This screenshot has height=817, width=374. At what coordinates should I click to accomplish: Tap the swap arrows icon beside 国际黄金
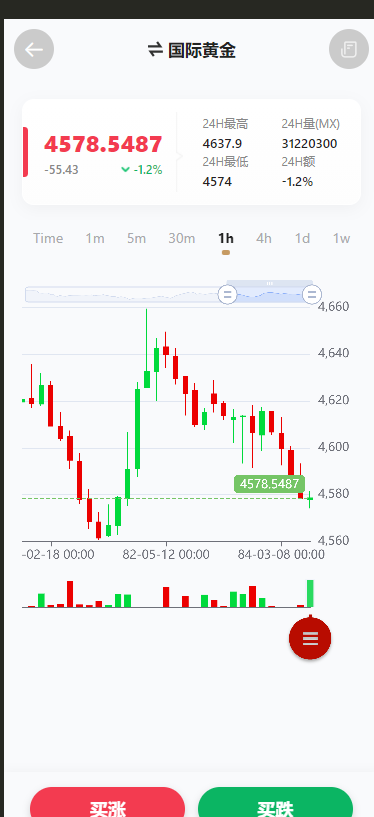pos(155,50)
